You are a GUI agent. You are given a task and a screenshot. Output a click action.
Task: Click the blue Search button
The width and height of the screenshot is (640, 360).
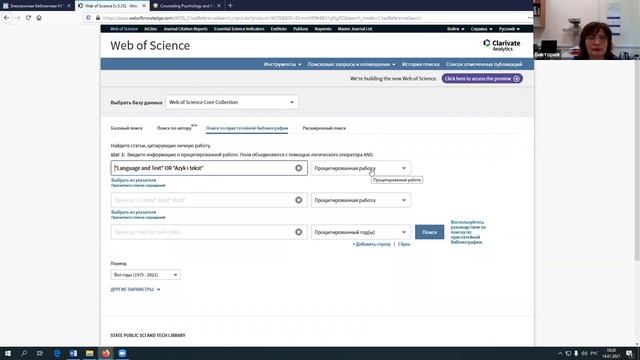pyautogui.click(x=429, y=232)
